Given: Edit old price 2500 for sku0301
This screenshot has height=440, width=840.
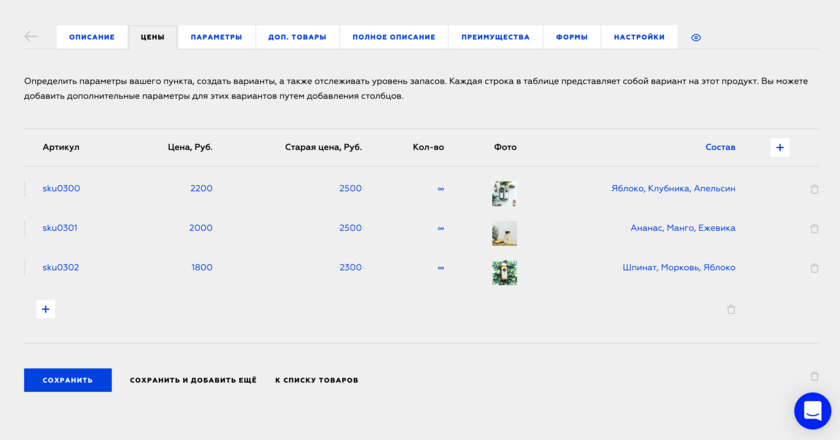Looking at the screenshot, I should point(350,228).
